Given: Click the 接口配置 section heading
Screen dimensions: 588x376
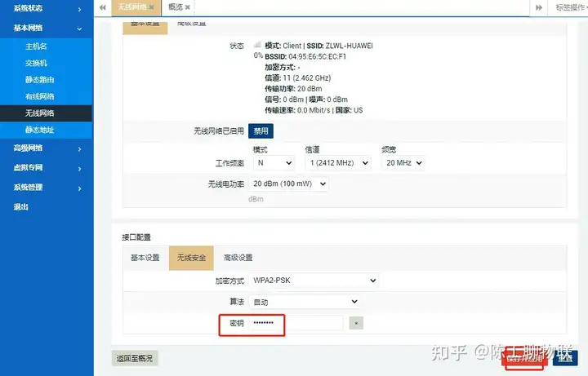Looking at the screenshot, I should pos(136,237).
